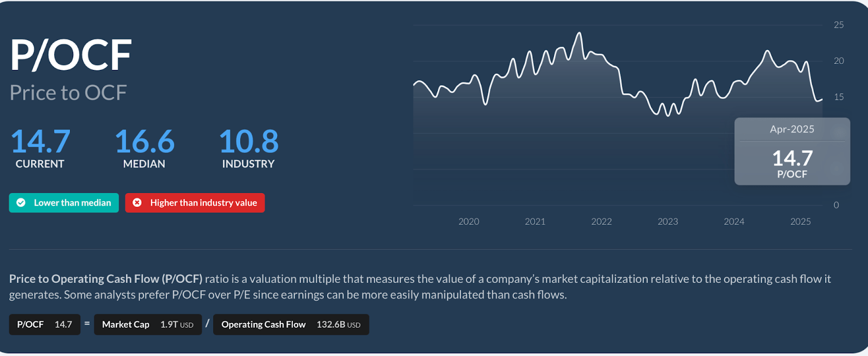Screen dimensions: 868x356
Task: Click the P/OCF 14.7 formula chip
Action: tap(44, 325)
